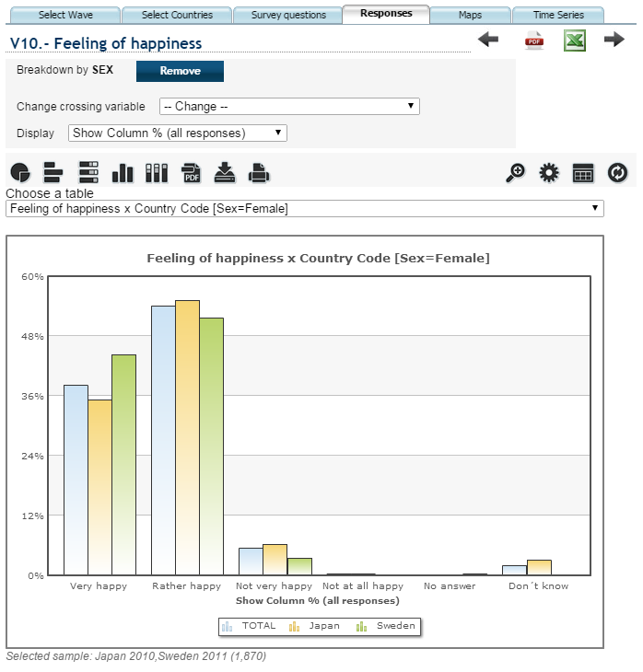Click Japan Rather happy bar
Viewport: 643px width, 672px height.
[187, 437]
